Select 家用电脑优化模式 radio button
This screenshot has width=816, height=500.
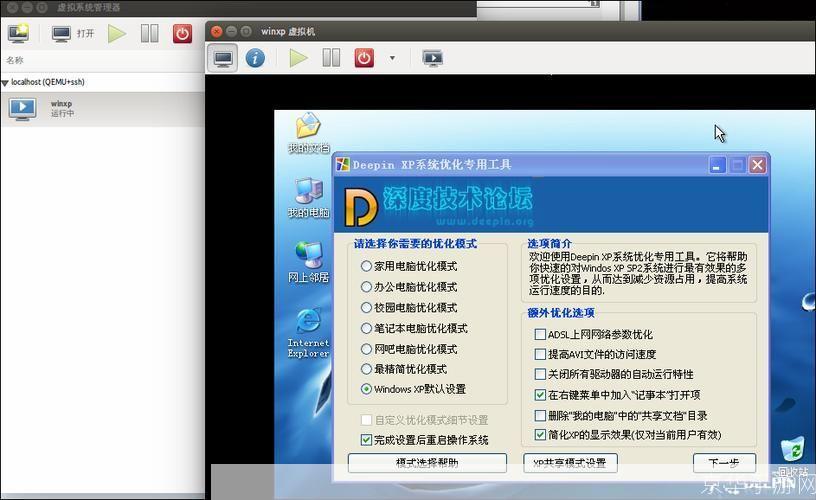366,266
